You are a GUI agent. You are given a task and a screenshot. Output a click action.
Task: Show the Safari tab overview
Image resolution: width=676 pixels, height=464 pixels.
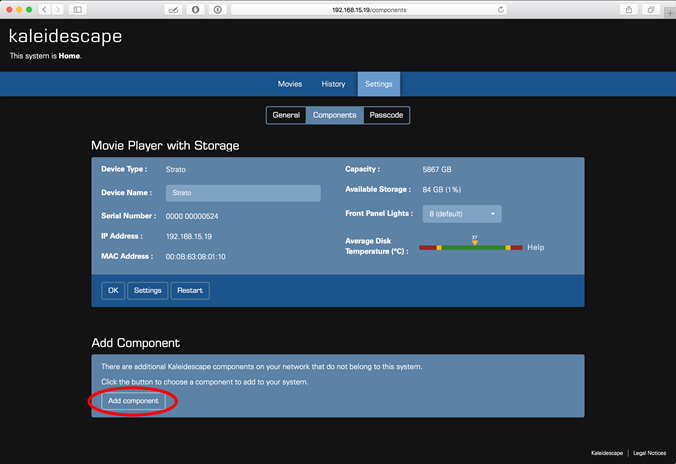(650, 9)
